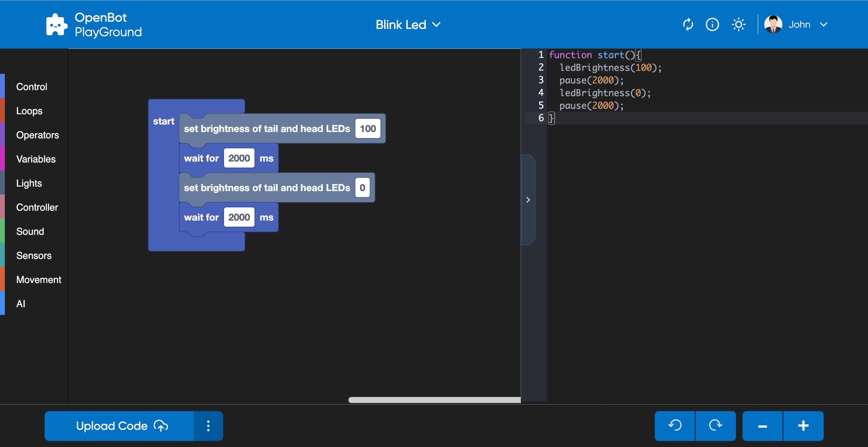
Task: Edit the first wait for 2000 field
Action: tap(239, 158)
